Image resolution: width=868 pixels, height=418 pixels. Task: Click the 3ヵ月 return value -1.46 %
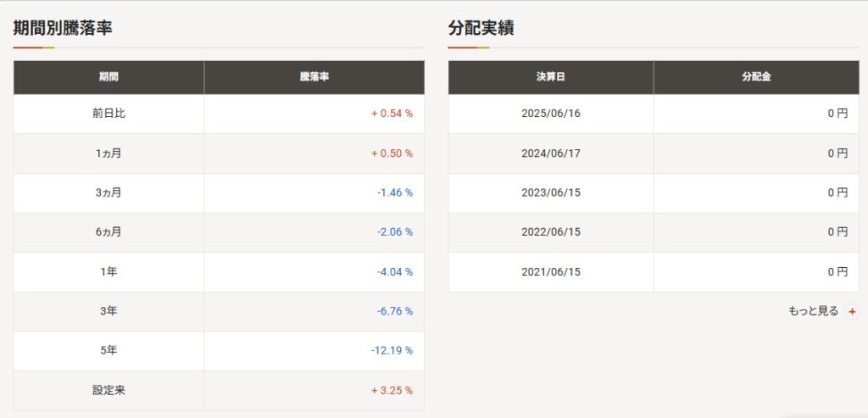pyautogui.click(x=394, y=192)
